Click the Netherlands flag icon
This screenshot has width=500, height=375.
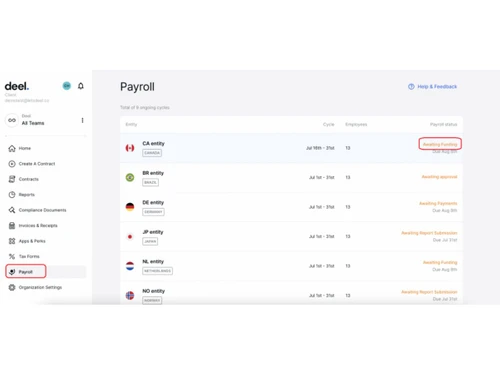pyautogui.click(x=130, y=266)
